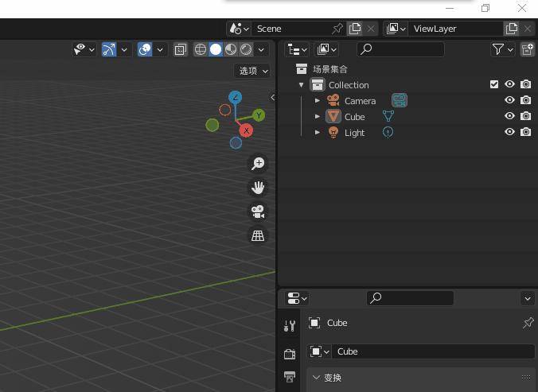Disable Light in renders
The width and height of the screenshot is (538, 392).
525,131
